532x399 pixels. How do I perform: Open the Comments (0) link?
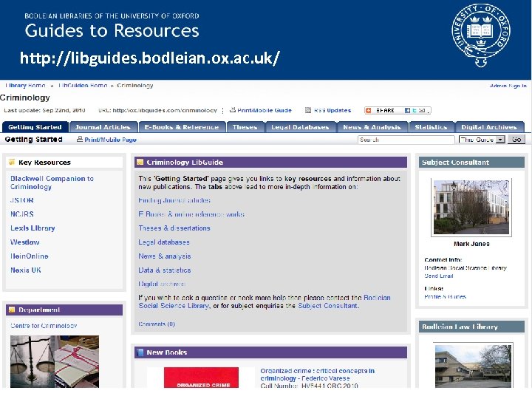tap(157, 324)
